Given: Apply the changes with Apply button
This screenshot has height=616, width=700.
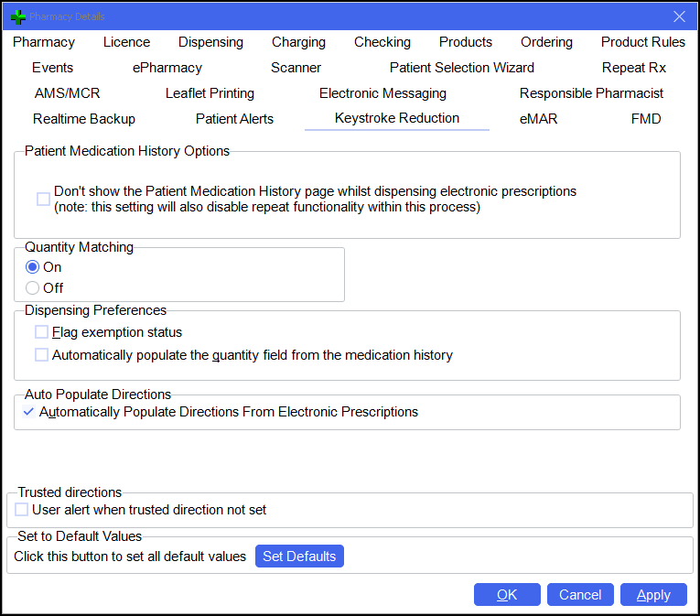Looking at the screenshot, I should click(653, 595).
